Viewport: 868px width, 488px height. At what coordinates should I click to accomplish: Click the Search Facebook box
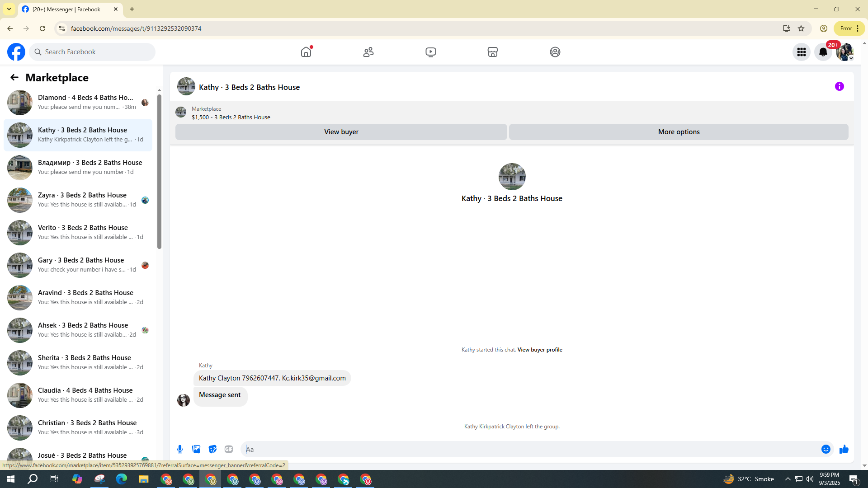93,52
